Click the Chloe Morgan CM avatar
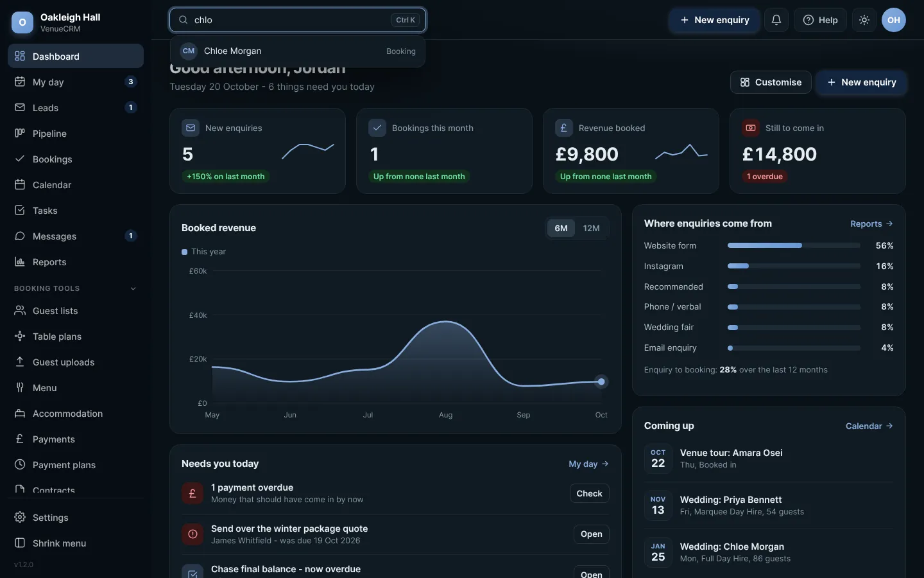Screen dimensions: 924x578 (x=189, y=51)
